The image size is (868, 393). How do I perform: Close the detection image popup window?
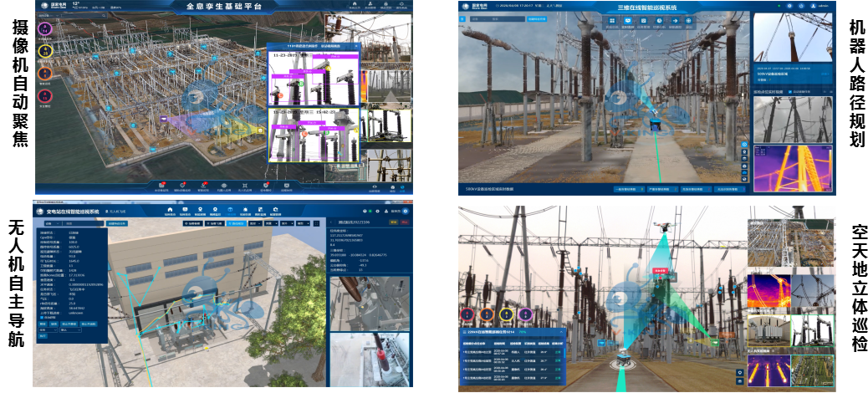point(356,46)
